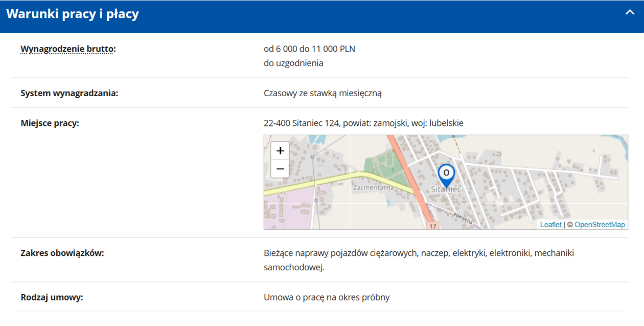Click the Sitaniec label on the map
644x326 pixels.
click(447, 189)
